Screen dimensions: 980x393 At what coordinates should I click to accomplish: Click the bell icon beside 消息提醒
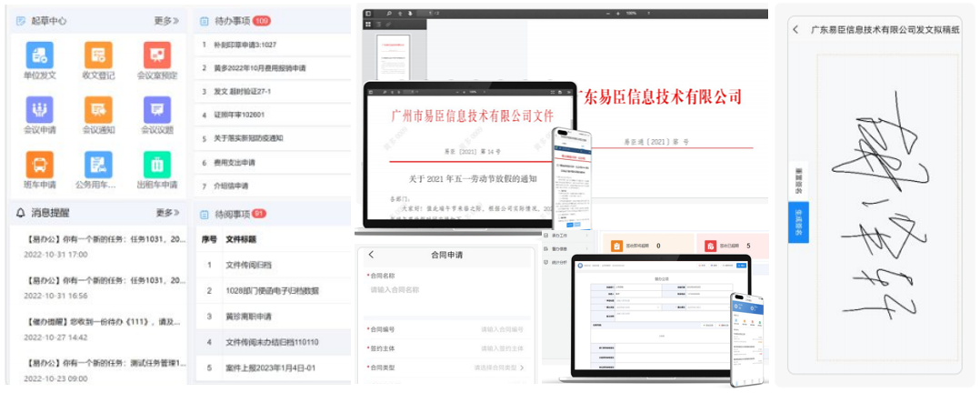point(20,213)
